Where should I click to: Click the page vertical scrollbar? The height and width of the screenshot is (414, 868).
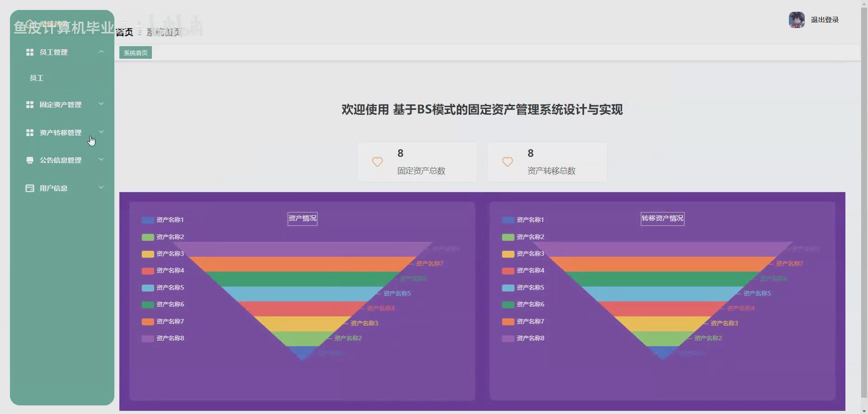[x=864, y=203]
